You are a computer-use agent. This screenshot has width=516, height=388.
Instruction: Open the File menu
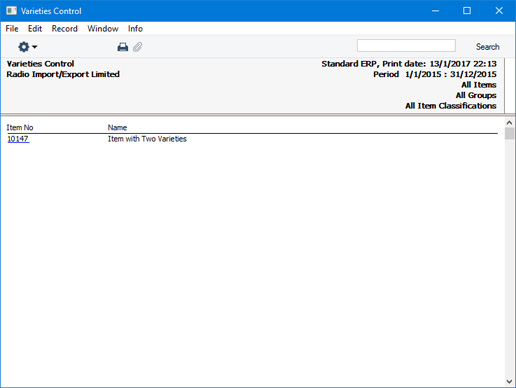point(12,29)
